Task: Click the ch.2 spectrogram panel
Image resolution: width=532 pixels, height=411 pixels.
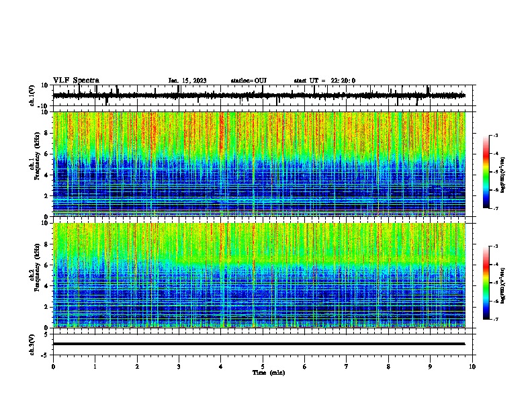Action: coord(259,275)
